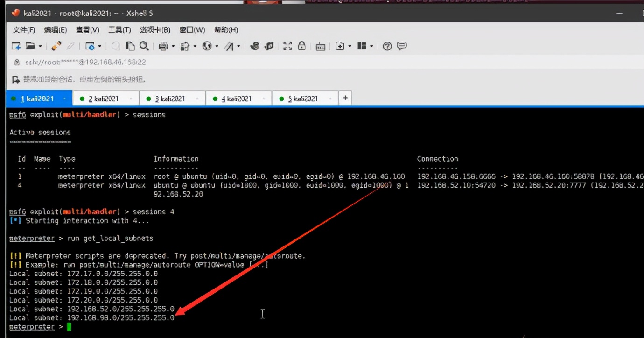
Task: Switch to tab 5 kali2021
Action: coord(305,99)
